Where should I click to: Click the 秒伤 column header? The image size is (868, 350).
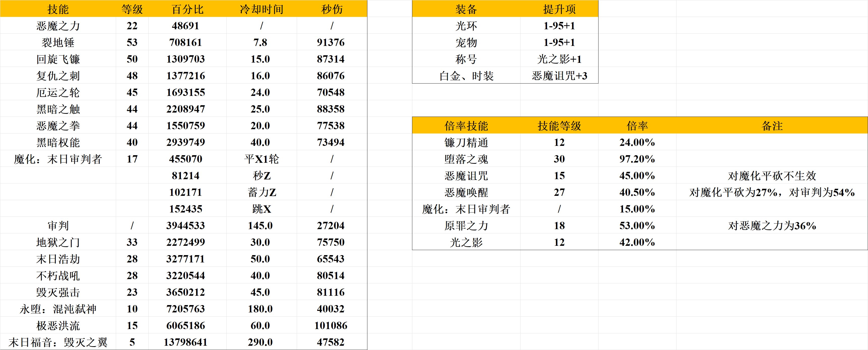click(332, 9)
